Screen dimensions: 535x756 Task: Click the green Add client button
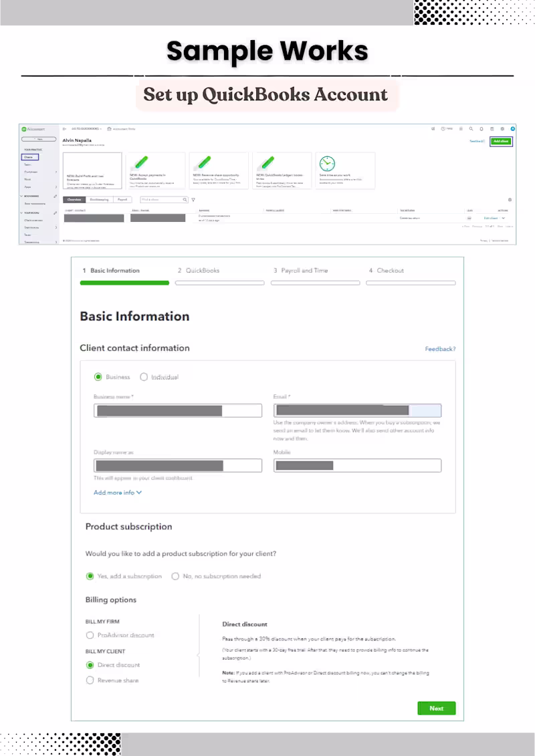coord(502,141)
